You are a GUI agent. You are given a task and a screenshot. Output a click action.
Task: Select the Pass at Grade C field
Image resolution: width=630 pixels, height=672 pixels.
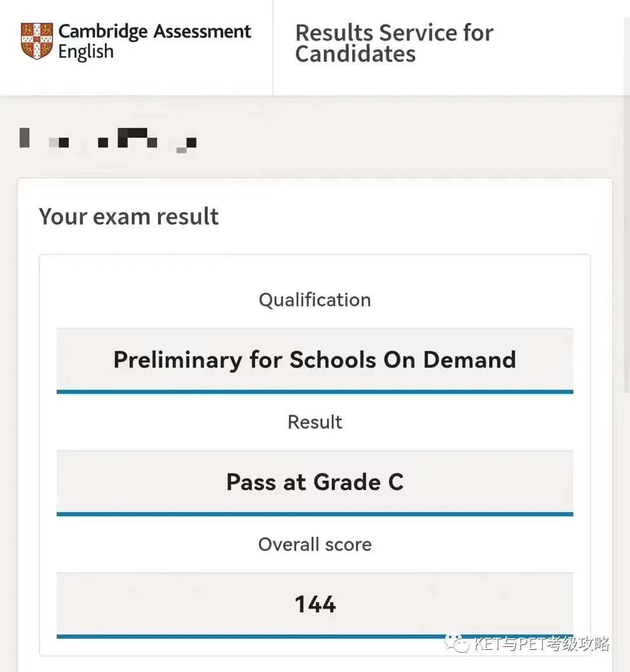click(x=315, y=481)
